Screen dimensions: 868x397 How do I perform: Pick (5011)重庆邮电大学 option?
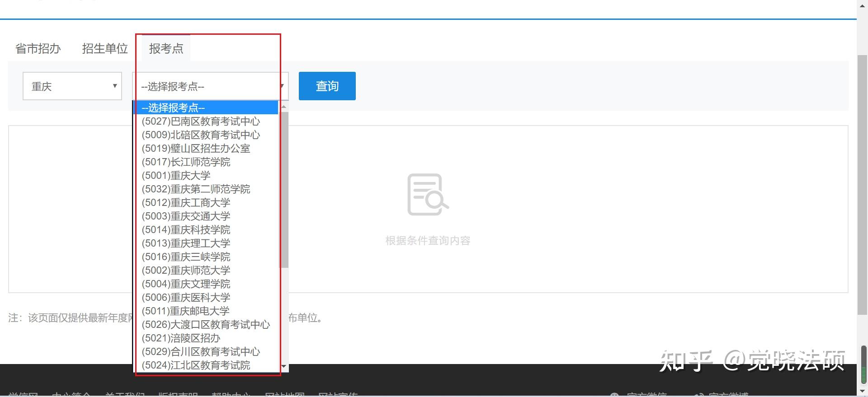pos(206,311)
